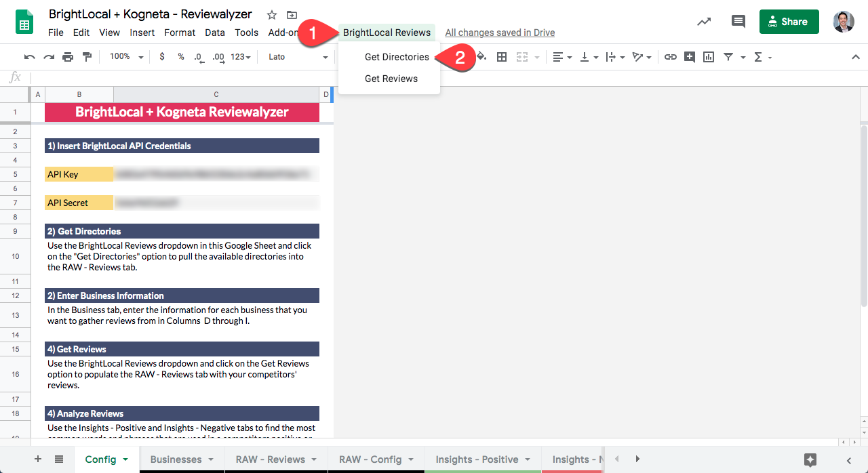Click the Share button
This screenshot has height=473, width=868.
[789, 21]
